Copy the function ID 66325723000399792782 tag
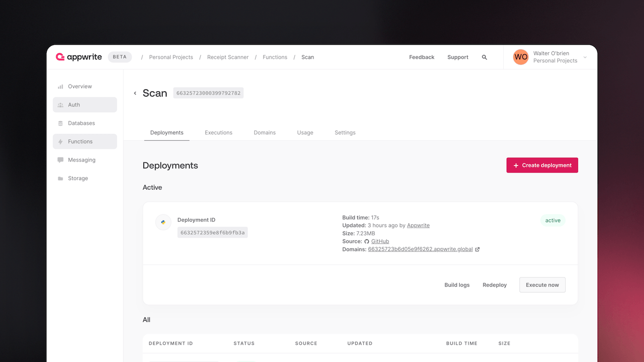The image size is (644, 362). click(x=208, y=93)
